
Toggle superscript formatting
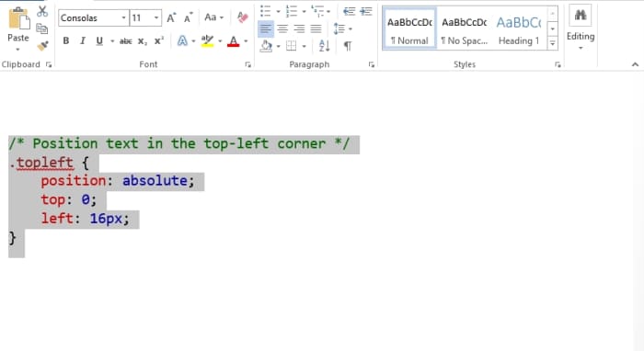coord(159,41)
